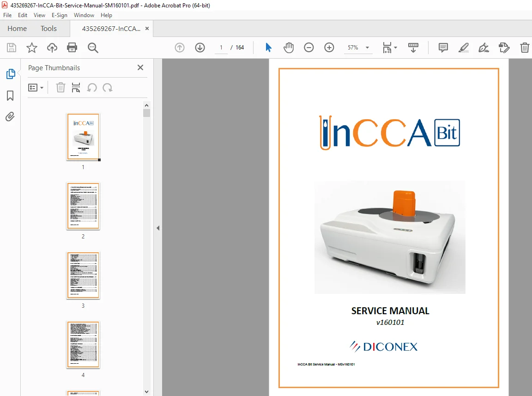Go to next page with down arrow

point(200,48)
